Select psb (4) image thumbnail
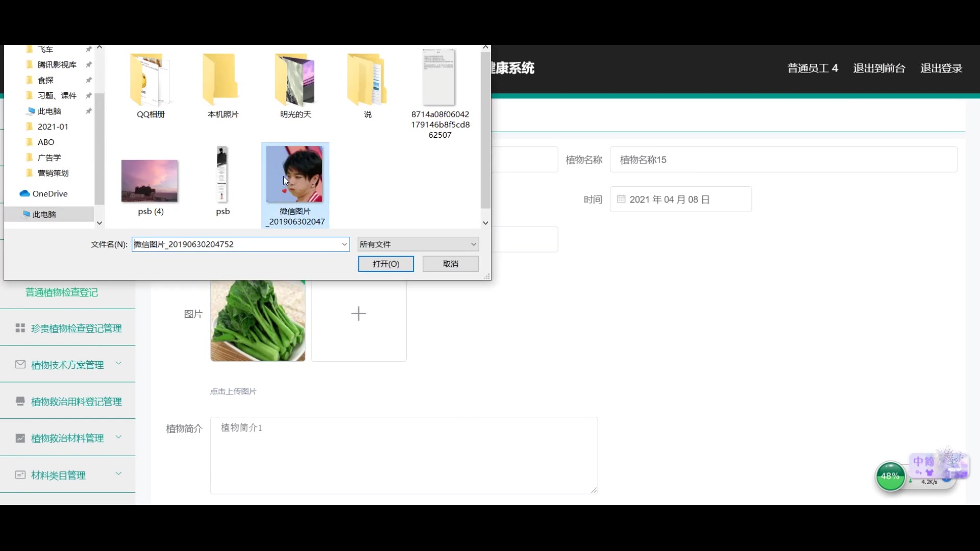 pos(150,181)
